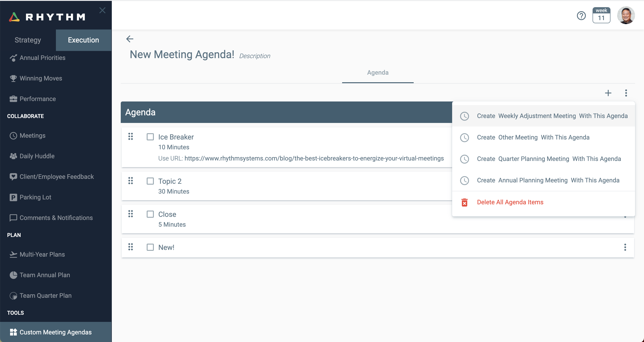Click the Client/Employee Feedback heart-bubble icon
644x342 pixels.
pyautogui.click(x=13, y=177)
